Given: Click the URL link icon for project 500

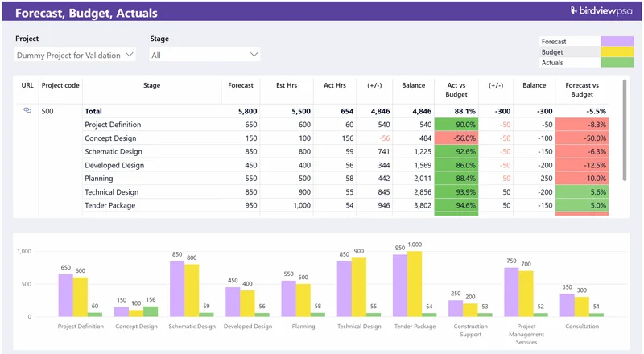Looking at the screenshot, I should tap(27, 110).
